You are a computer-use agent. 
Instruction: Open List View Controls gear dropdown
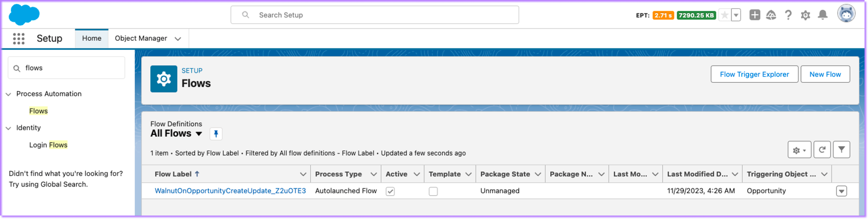[x=799, y=150]
